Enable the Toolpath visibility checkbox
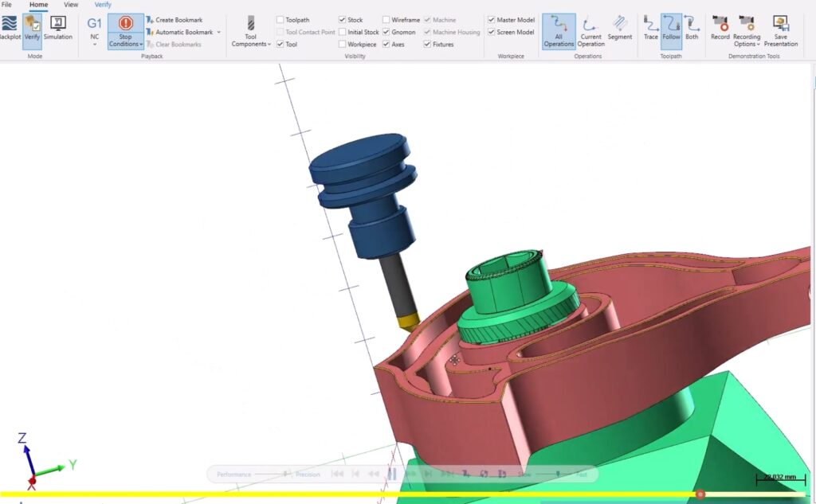Viewport: 816px width, 504px height. (280, 20)
